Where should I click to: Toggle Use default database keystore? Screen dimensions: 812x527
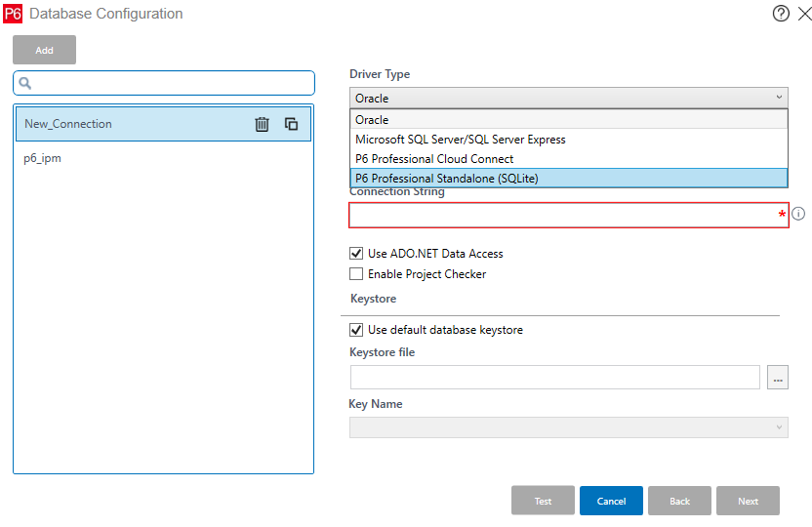point(356,330)
